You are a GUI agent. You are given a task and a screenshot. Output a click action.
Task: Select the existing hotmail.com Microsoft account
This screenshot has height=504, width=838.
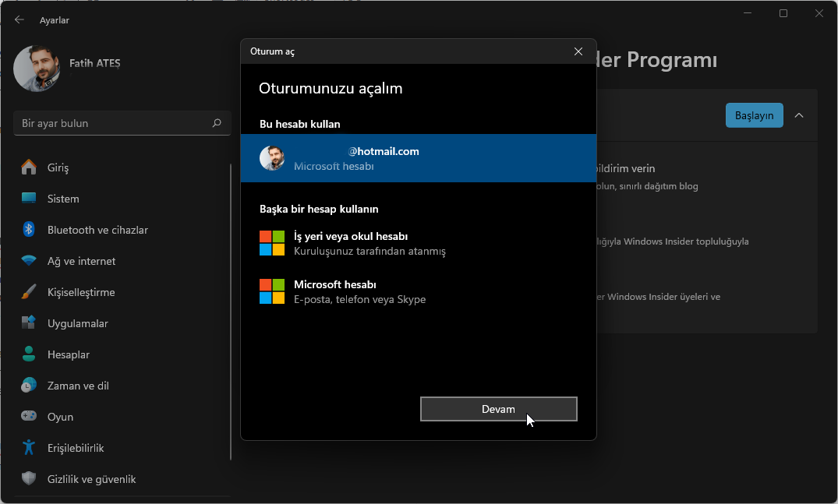418,158
